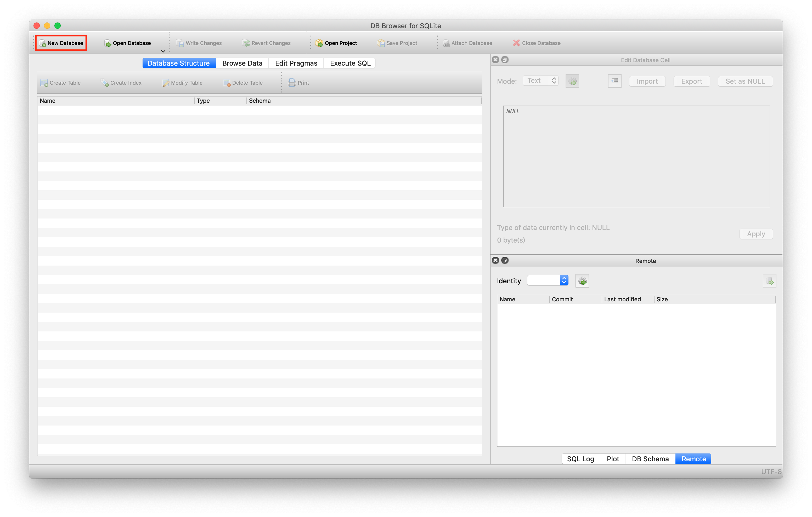Viewport: 812px width, 517px height.
Task: Click inside the NULL cell editor text area
Action: click(x=636, y=156)
